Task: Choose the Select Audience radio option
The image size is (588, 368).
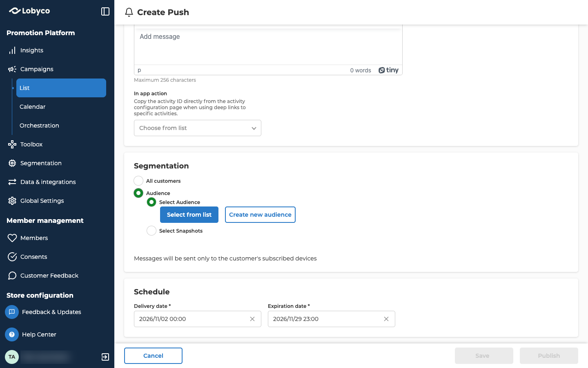Action: [151, 202]
